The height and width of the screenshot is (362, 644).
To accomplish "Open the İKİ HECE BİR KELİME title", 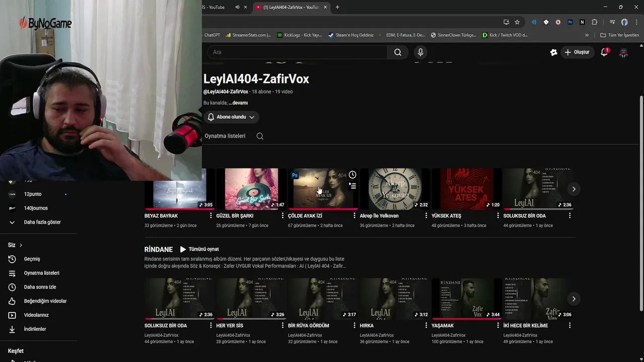I will (526, 326).
